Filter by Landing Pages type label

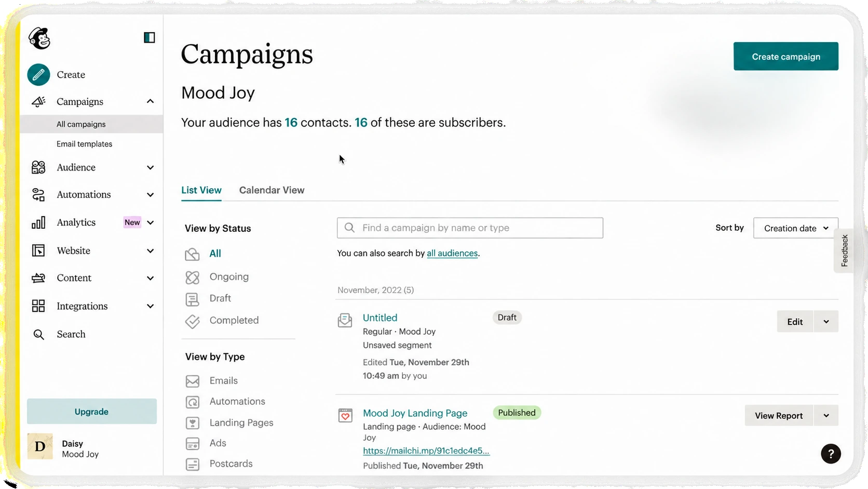[x=241, y=423]
